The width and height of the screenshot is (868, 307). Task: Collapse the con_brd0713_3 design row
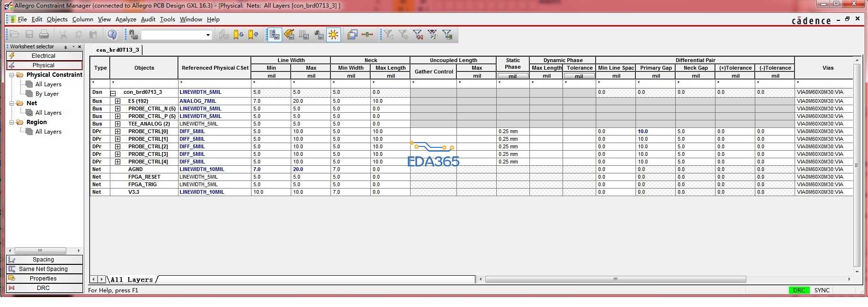click(x=113, y=93)
